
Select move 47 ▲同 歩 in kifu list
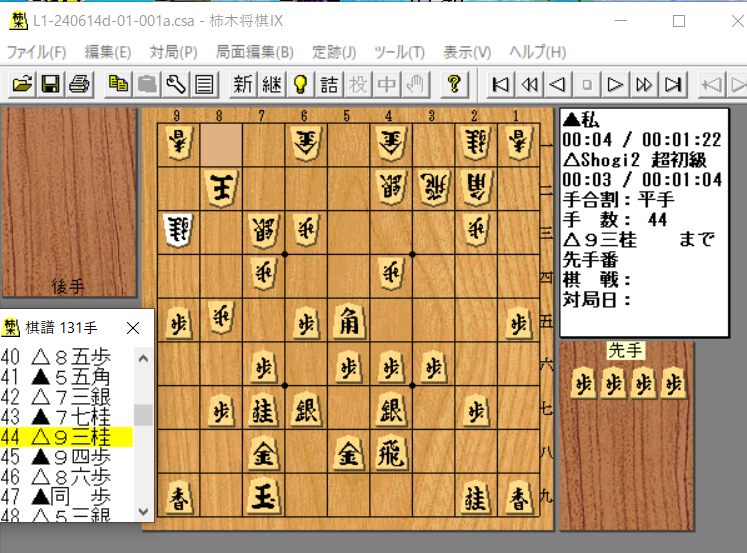click(x=66, y=497)
